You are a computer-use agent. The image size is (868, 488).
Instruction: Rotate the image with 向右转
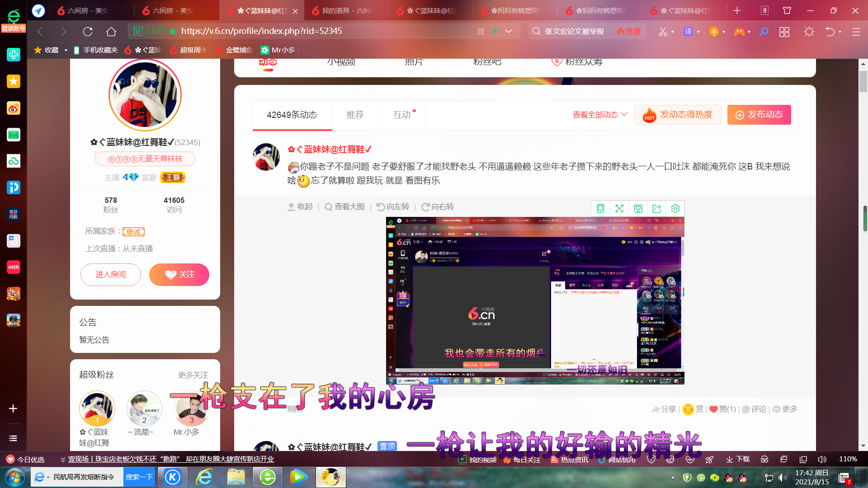pos(437,206)
